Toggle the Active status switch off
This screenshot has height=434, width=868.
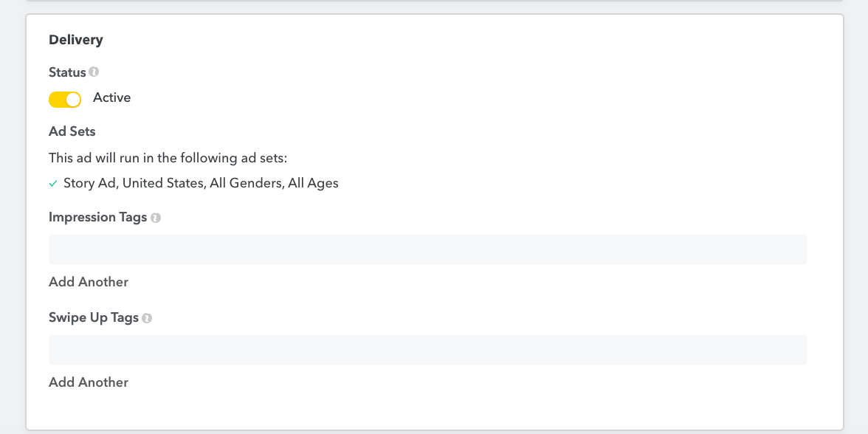tap(65, 99)
